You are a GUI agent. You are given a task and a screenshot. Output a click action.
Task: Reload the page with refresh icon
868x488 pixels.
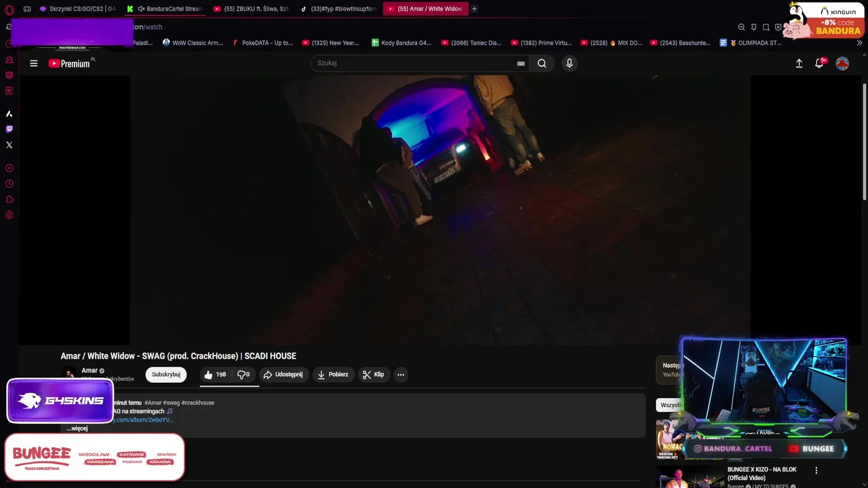point(8,27)
